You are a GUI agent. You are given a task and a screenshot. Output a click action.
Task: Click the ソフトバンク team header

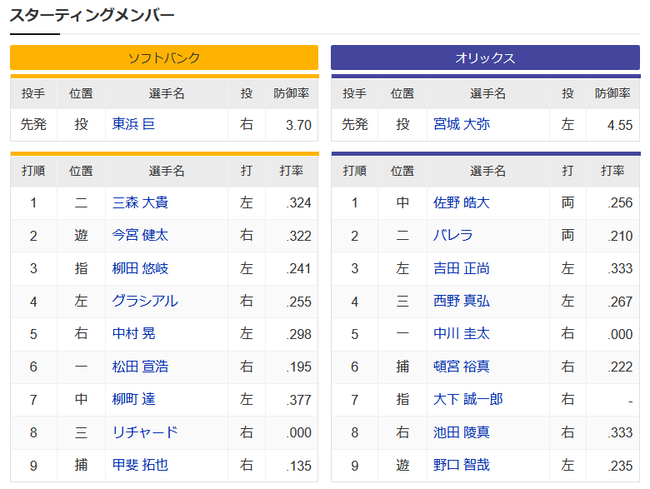164,58
